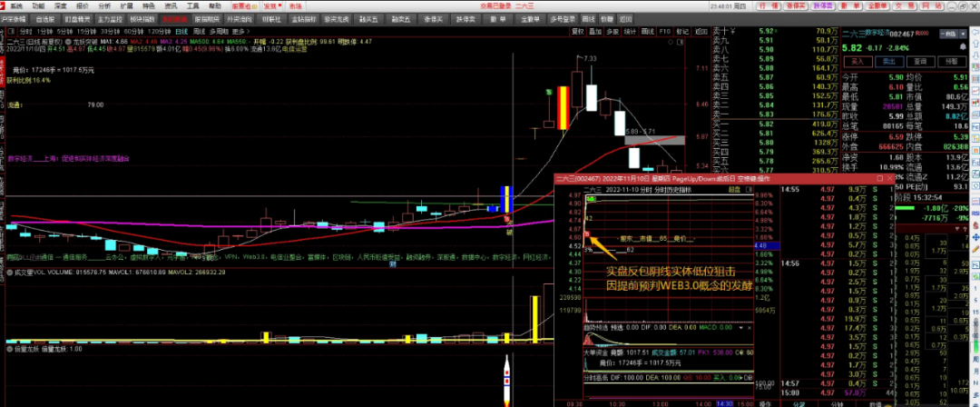Screen dimensions: 980x407
Task: Click the 行情 button in title bar
Action: (769, 5)
